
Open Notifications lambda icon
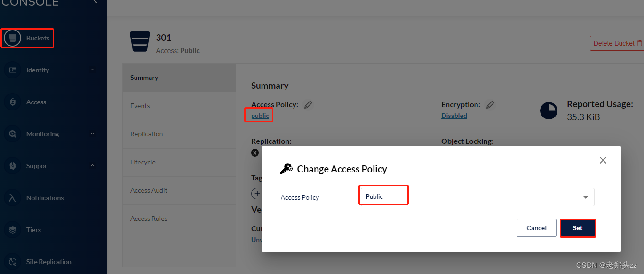(x=13, y=198)
